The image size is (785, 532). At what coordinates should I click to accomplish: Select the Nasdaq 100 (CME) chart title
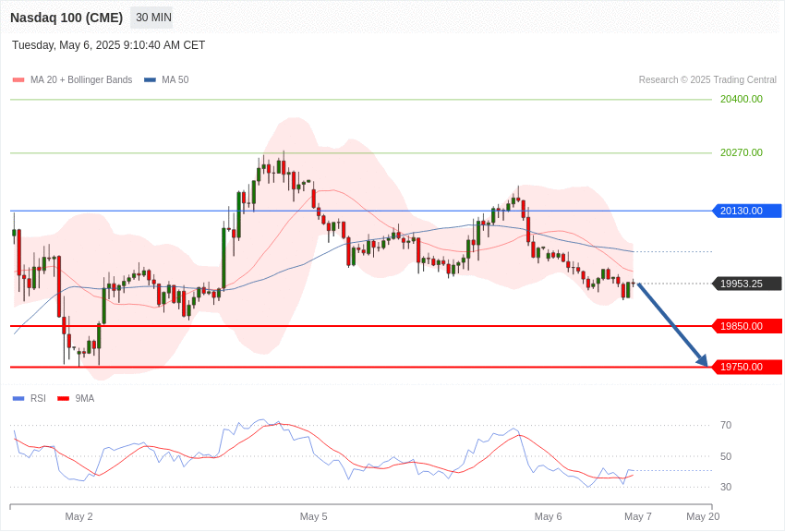[66, 18]
